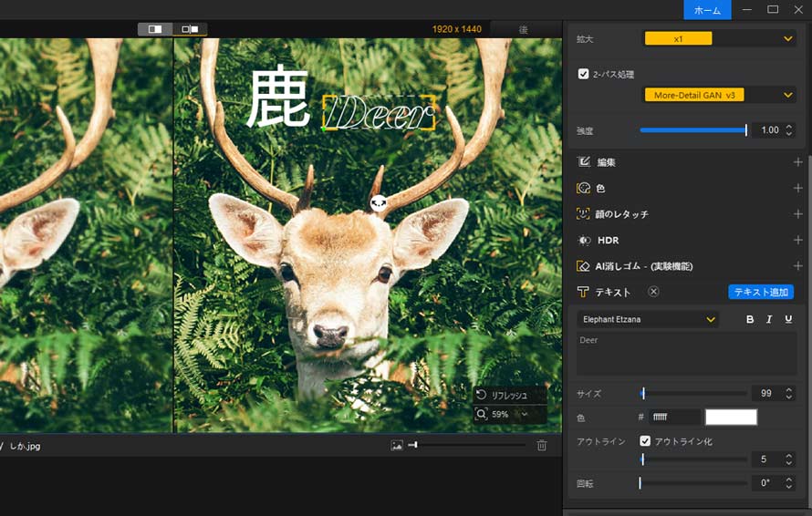Expand the HDR section with plus
Viewport: 812px width, 516px height.
(797, 240)
